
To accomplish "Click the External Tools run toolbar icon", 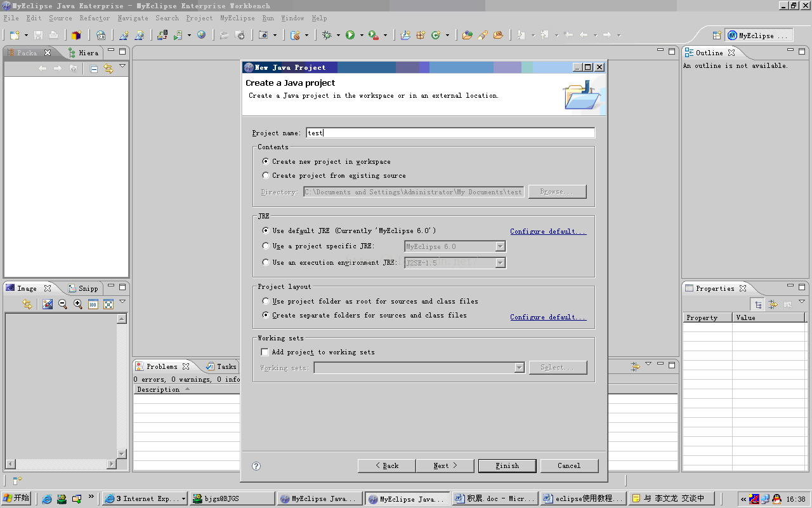I will coord(374,36).
